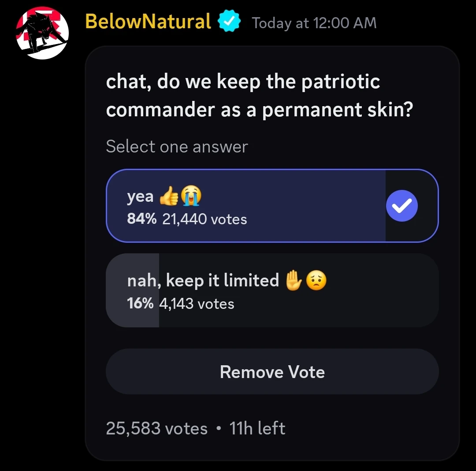Click the BelowNatural profile avatar
This screenshot has width=476, height=471.
pos(42,33)
